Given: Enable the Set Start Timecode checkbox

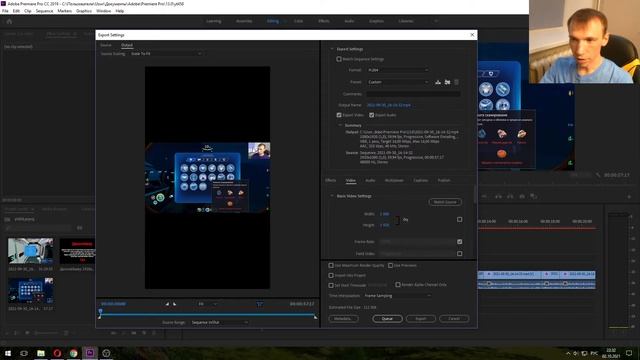Looking at the screenshot, I should point(331,285).
